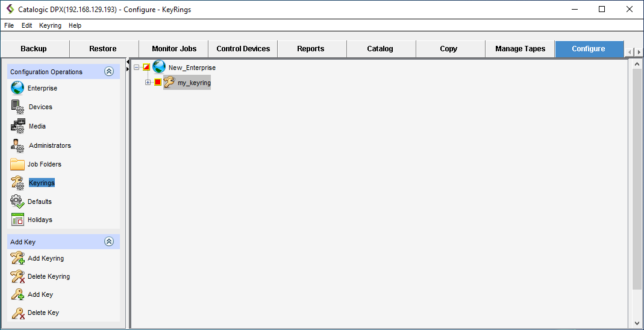Switch to the Monitor Jobs tab
This screenshot has width=644, height=330.
[174, 49]
